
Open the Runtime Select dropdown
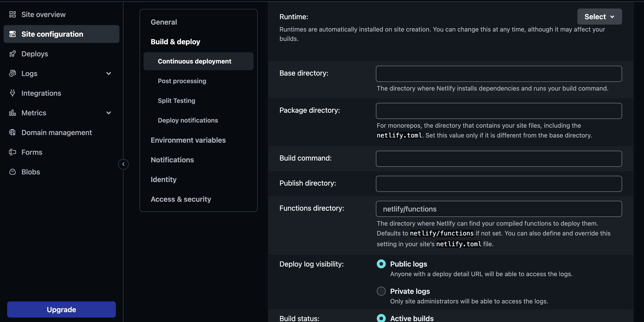coord(600,17)
